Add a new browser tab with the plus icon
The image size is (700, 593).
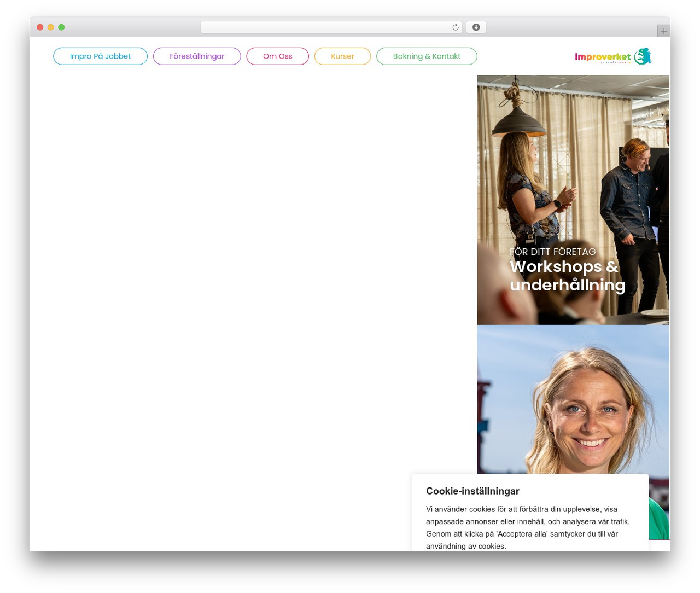coord(663,31)
